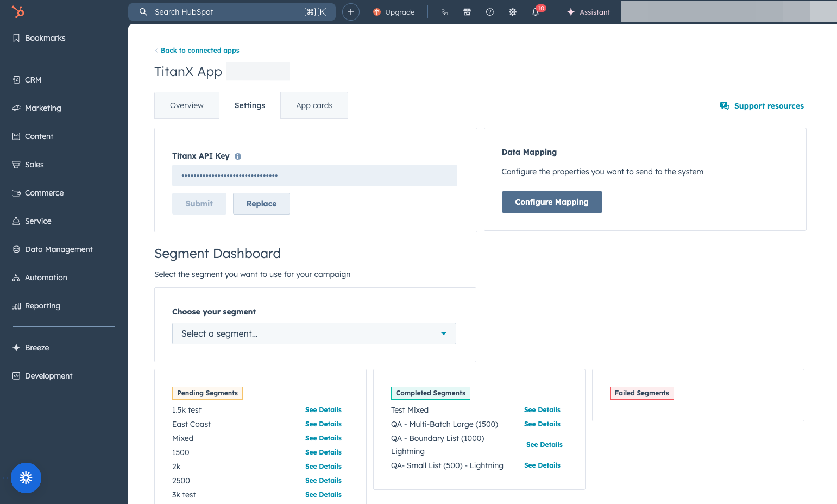Click the Configure Mapping button
837x504 pixels.
(552, 202)
